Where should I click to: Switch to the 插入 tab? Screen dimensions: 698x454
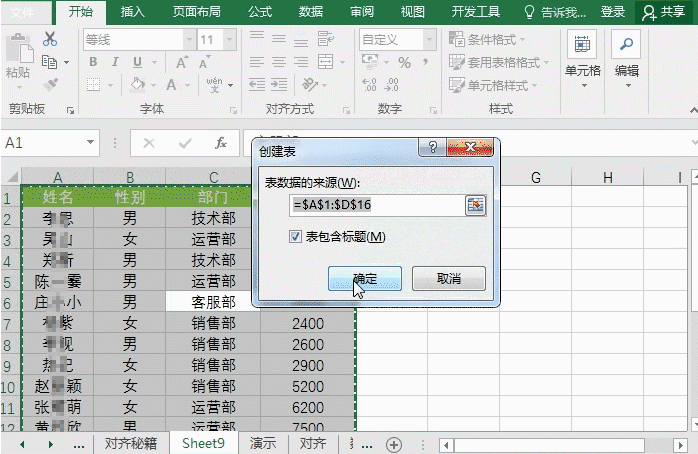(x=133, y=12)
